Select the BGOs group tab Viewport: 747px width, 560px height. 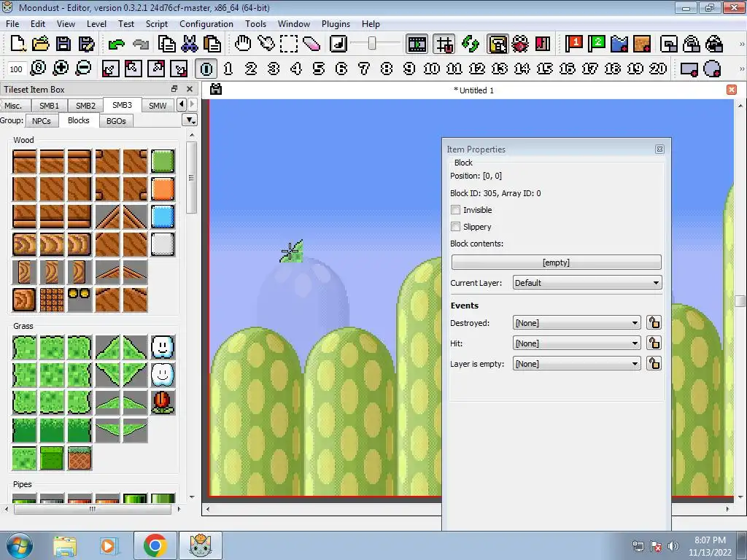[x=116, y=121]
